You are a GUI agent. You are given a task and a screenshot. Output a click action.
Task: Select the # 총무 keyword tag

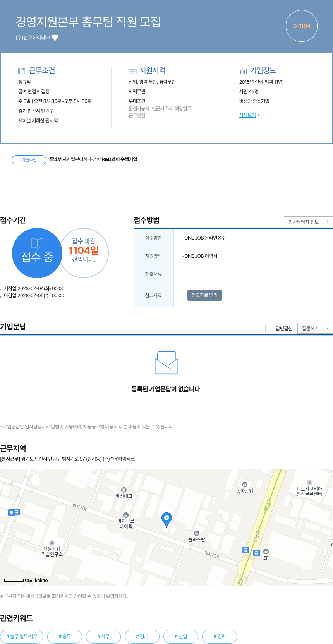pos(65,636)
